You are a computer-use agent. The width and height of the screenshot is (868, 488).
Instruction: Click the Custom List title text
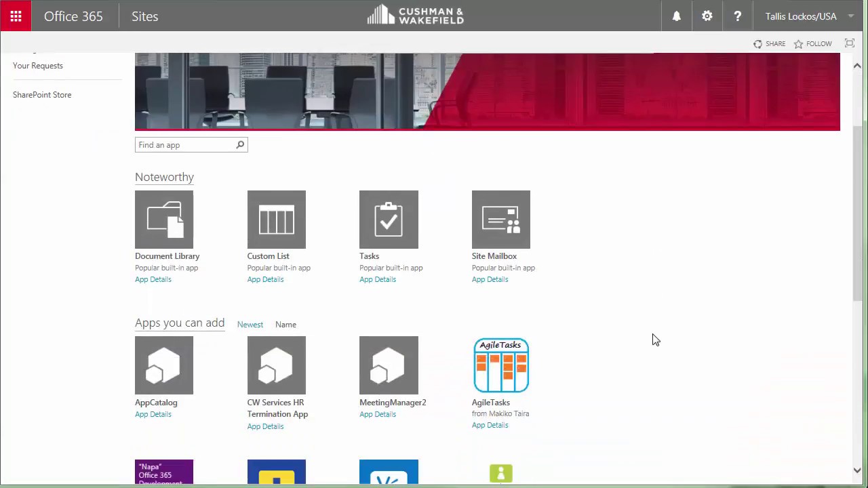(269, 256)
